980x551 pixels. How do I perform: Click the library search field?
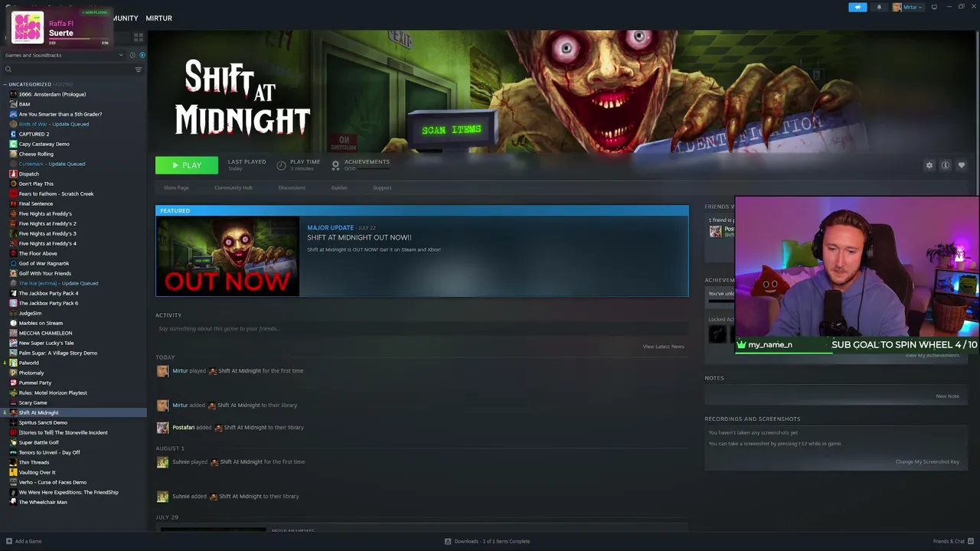(x=69, y=70)
